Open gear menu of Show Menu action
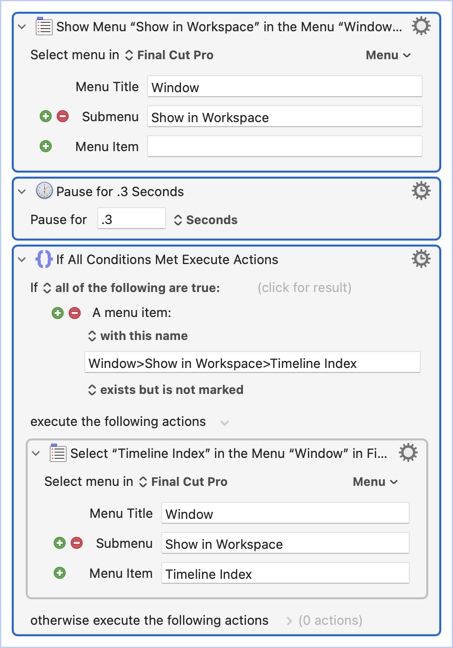This screenshot has height=648, width=453. [421, 26]
